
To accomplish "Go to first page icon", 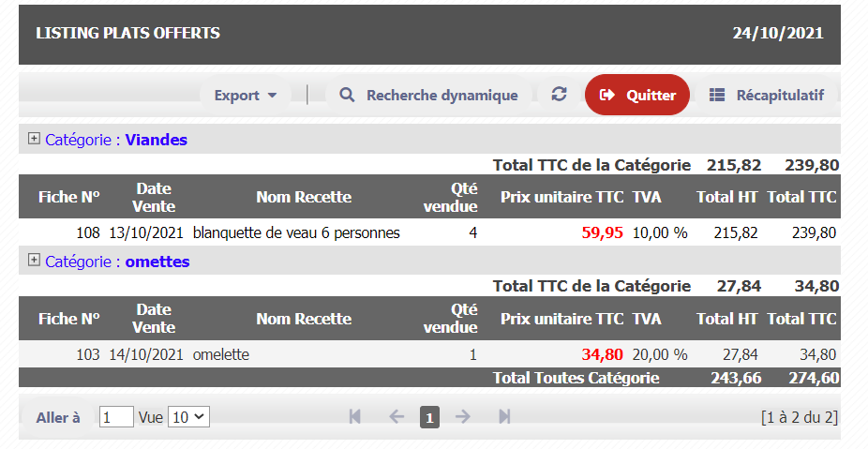I will [x=355, y=417].
